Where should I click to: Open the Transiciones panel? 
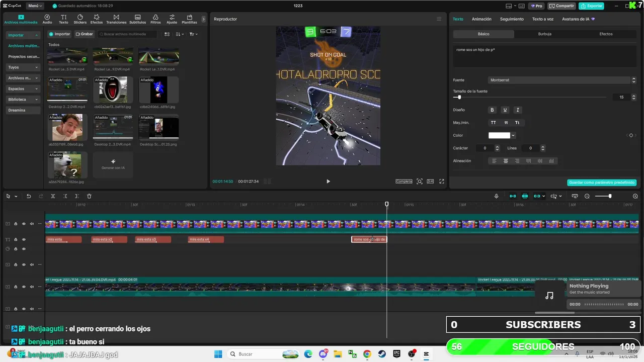pyautogui.click(x=116, y=19)
